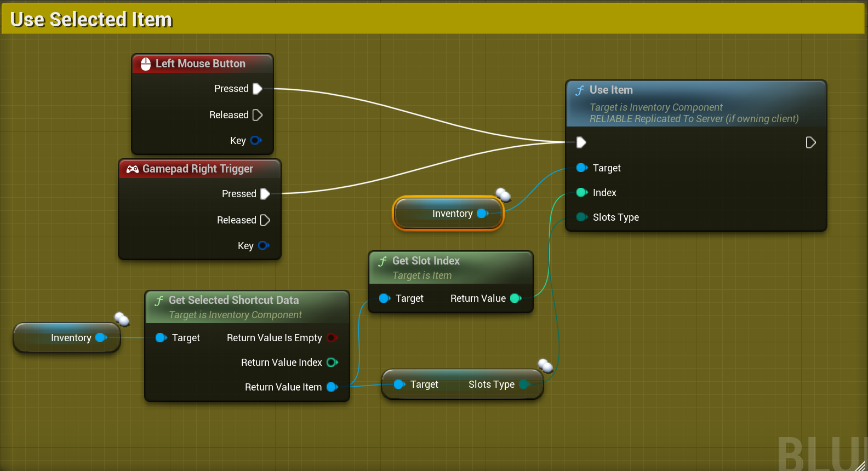Click the Return Value Item pin

332,387
